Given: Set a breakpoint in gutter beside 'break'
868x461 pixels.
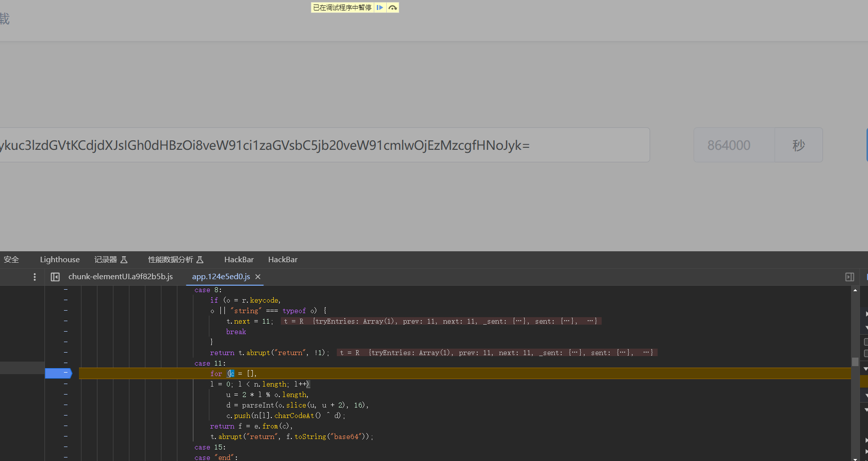Looking at the screenshot, I should 65,331.
